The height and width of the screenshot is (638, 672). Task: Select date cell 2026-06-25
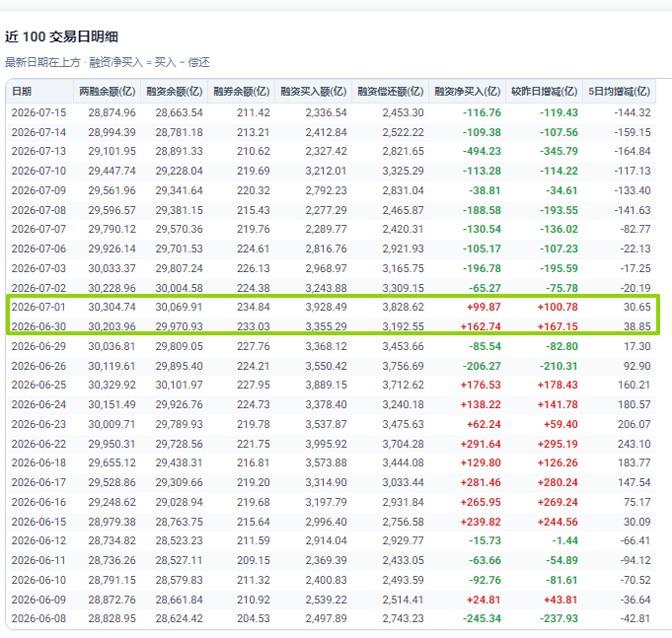39,385
